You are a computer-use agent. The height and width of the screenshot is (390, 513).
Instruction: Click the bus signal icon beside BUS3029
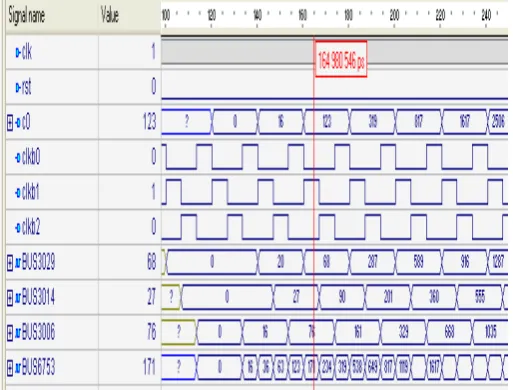18,263
